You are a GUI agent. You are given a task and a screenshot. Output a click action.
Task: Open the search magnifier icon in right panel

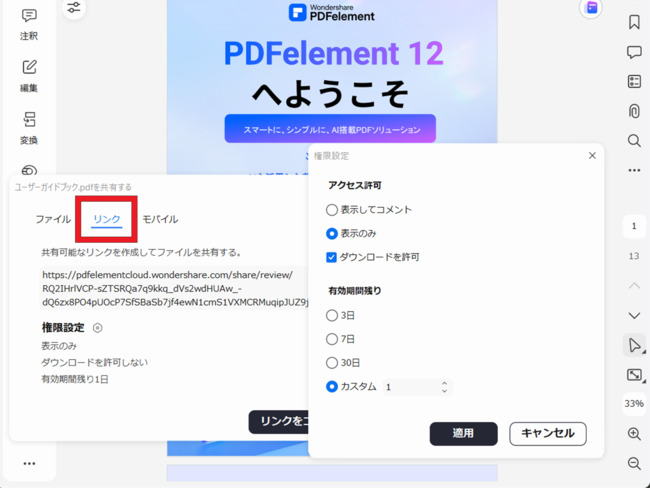click(x=634, y=141)
